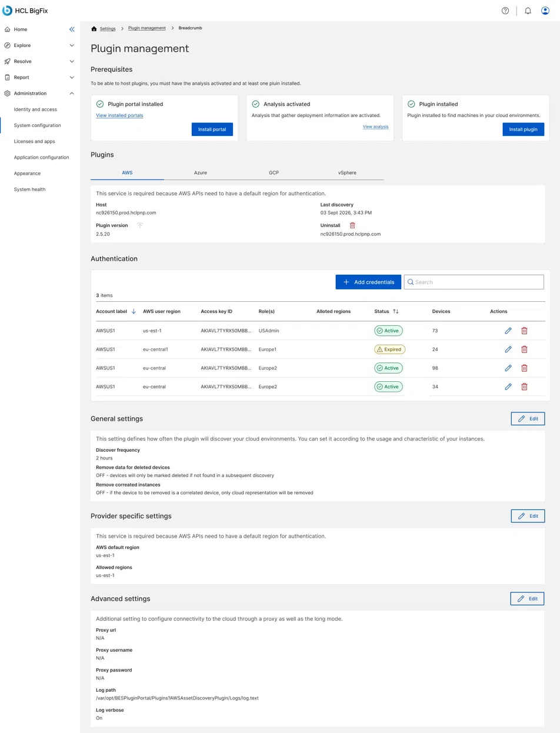Click the Uninstall trash icon

(x=352, y=225)
